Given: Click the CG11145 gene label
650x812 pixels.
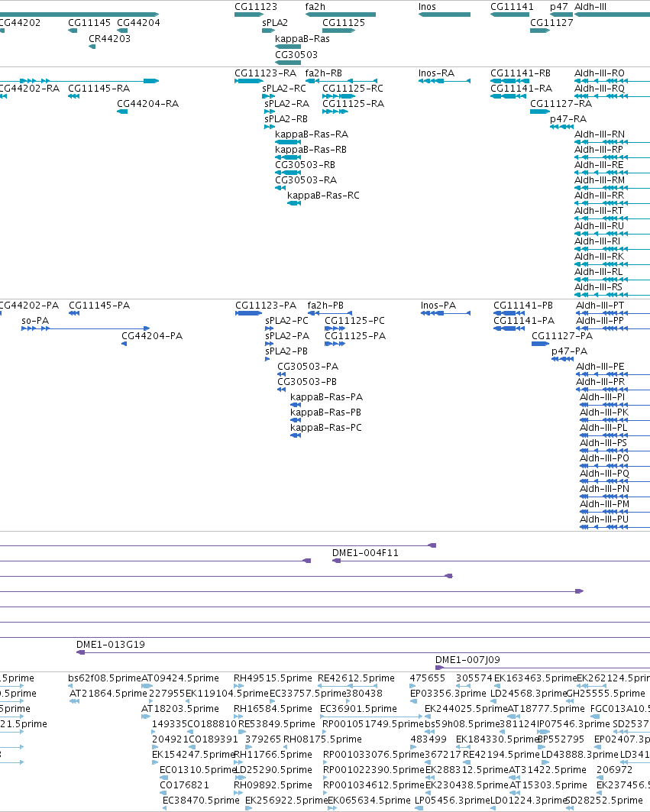Looking at the screenshot, I should point(89,23).
